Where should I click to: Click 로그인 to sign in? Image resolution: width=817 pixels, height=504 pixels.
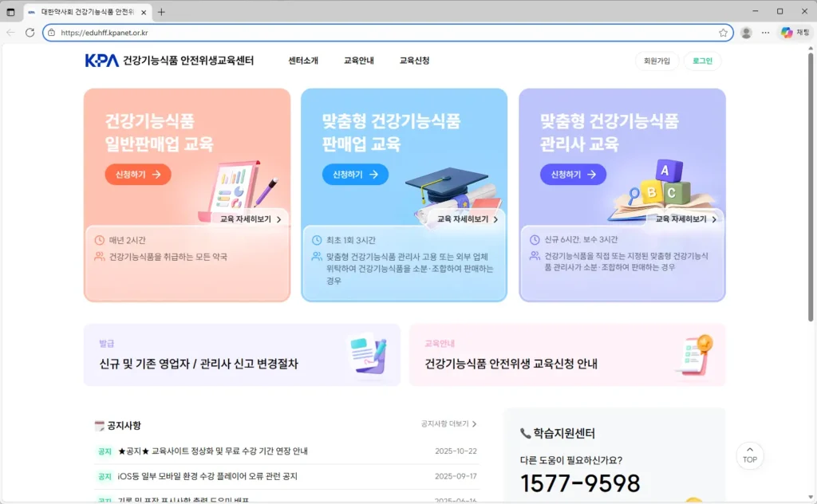(701, 61)
